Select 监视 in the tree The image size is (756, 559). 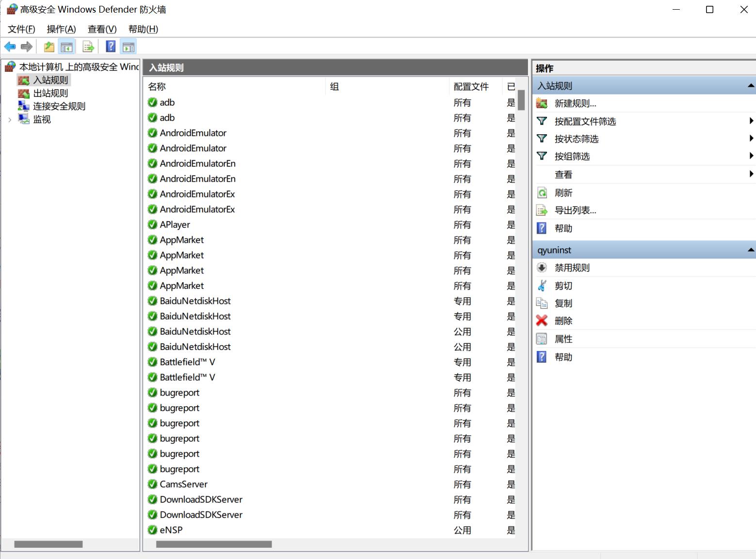coord(42,119)
